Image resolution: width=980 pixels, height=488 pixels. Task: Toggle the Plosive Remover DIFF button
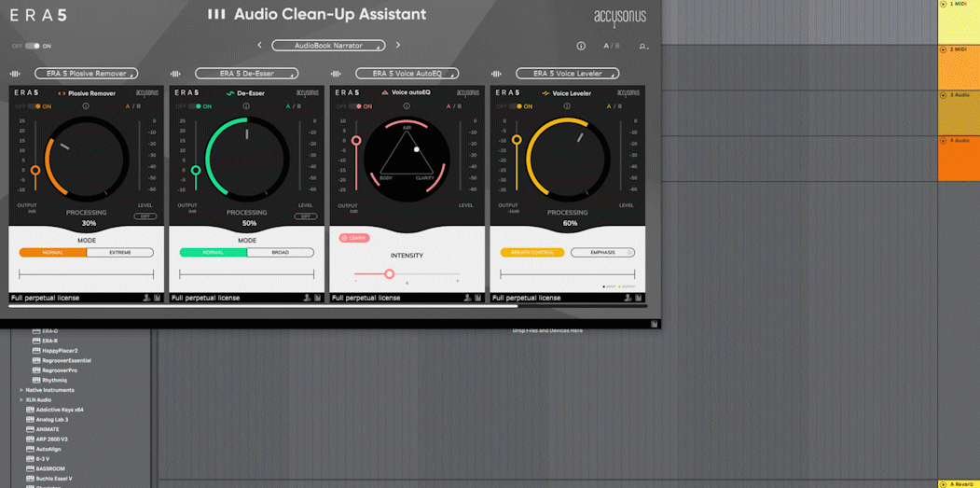point(145,216)
